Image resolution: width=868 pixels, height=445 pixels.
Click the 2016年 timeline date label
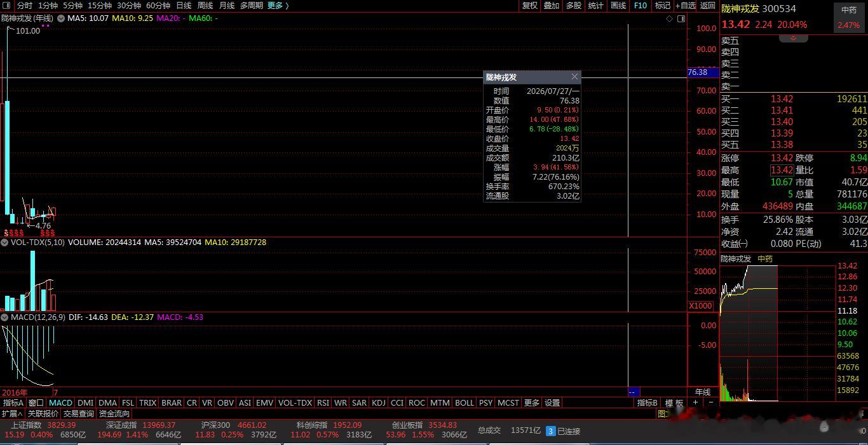[15, 393]
